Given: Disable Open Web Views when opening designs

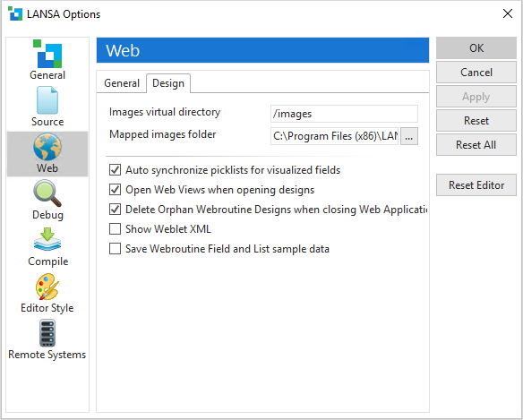Looking at the screenshot, I should click(115, 190).
